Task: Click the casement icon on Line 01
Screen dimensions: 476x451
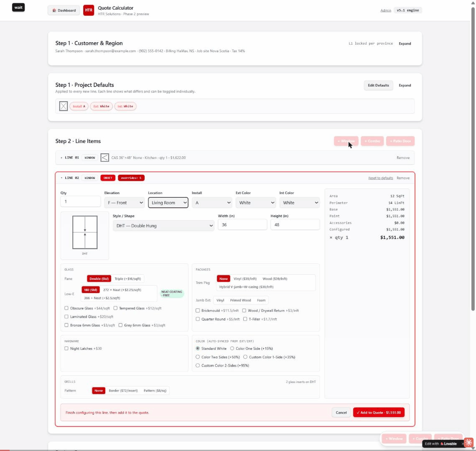Action: point(105,158)
